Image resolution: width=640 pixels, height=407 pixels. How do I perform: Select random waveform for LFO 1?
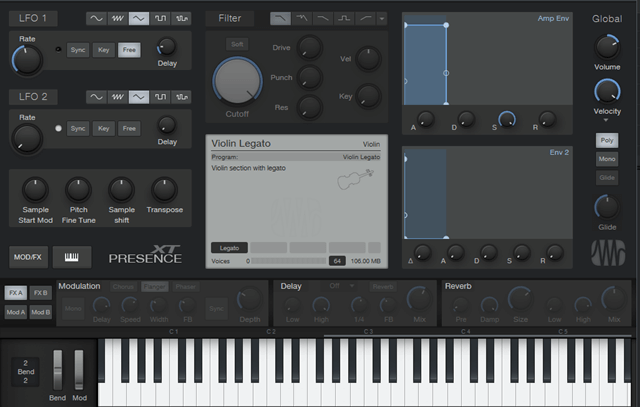coord(181,18)
